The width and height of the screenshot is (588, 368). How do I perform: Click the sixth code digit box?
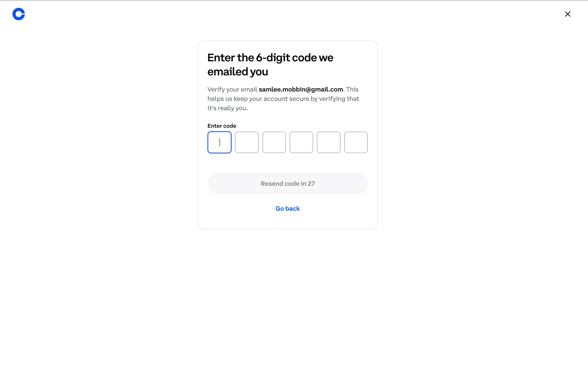tap(356, 142)
